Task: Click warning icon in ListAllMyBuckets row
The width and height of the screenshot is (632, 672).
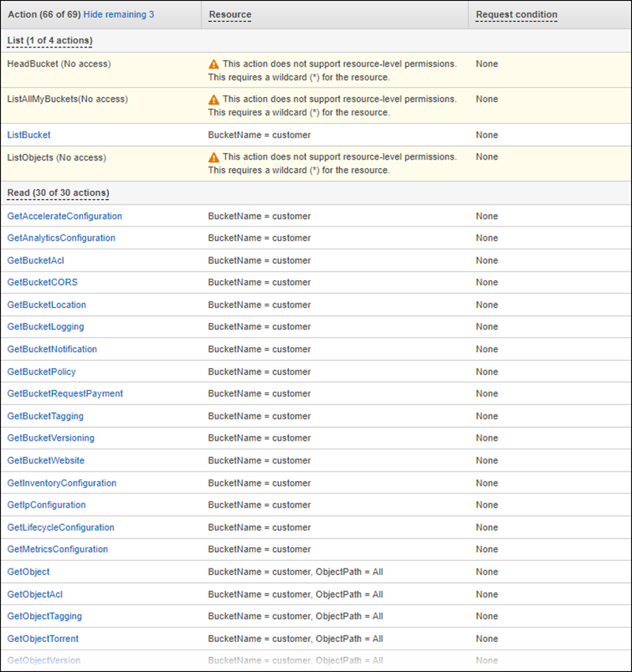Action: pos(213,99)
